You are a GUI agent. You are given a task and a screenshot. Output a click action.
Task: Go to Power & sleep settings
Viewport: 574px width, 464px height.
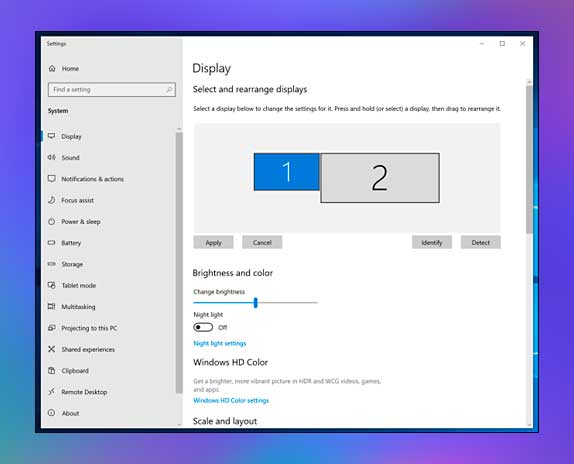click(x=81, y=222)
